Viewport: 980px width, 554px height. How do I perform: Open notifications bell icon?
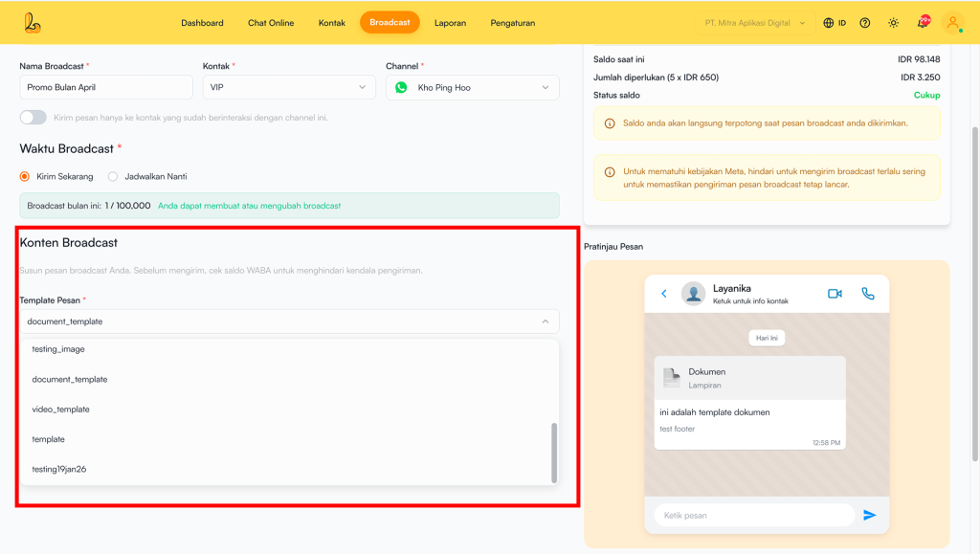click(x=923, y=22)
